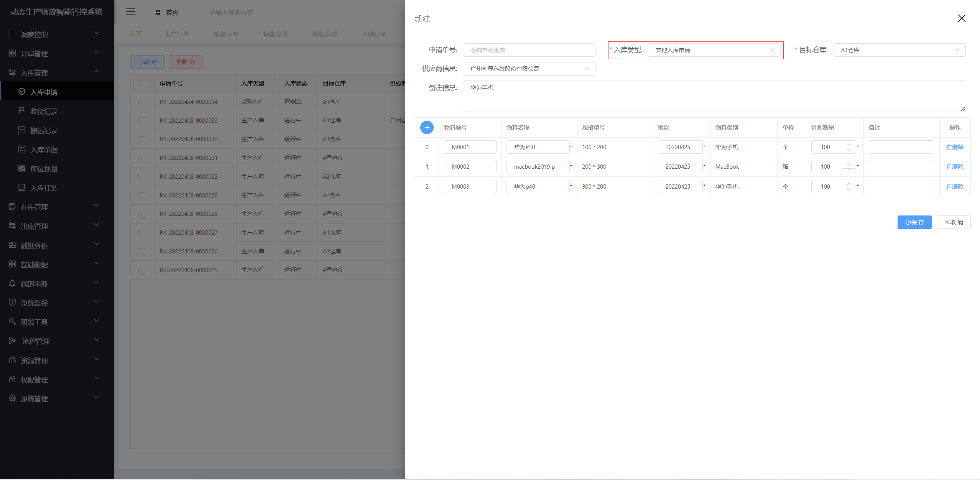The height and width of the screenshot is (480, 980).
Task: Increase planned quantity for M0002 row
Action: coord(849,164)
